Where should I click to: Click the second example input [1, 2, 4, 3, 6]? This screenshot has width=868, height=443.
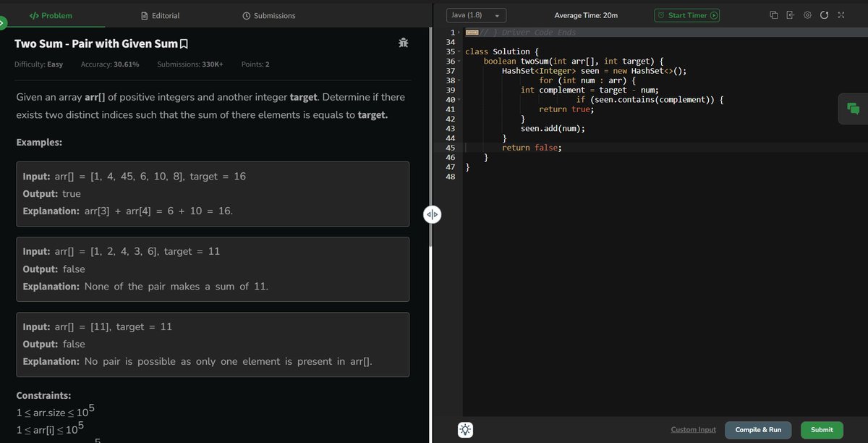[x=122, y=252]
